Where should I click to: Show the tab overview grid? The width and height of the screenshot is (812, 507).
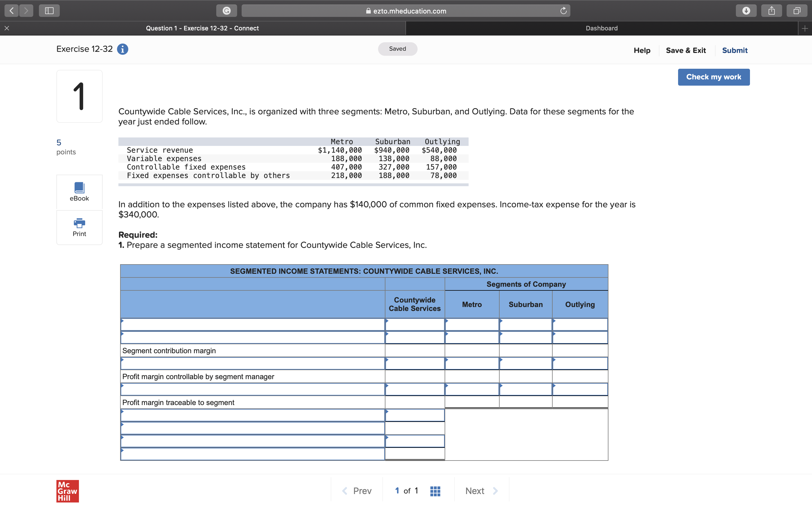tap(796, 10)
